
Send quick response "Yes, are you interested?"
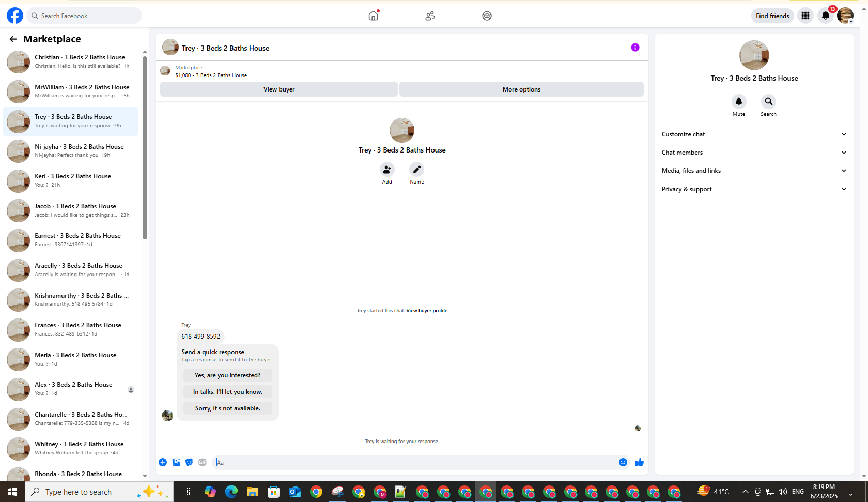point(227,375)
